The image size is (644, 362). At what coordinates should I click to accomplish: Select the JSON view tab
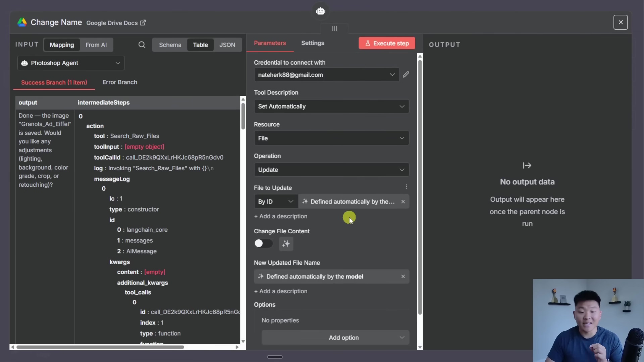(x=227, y=45)
